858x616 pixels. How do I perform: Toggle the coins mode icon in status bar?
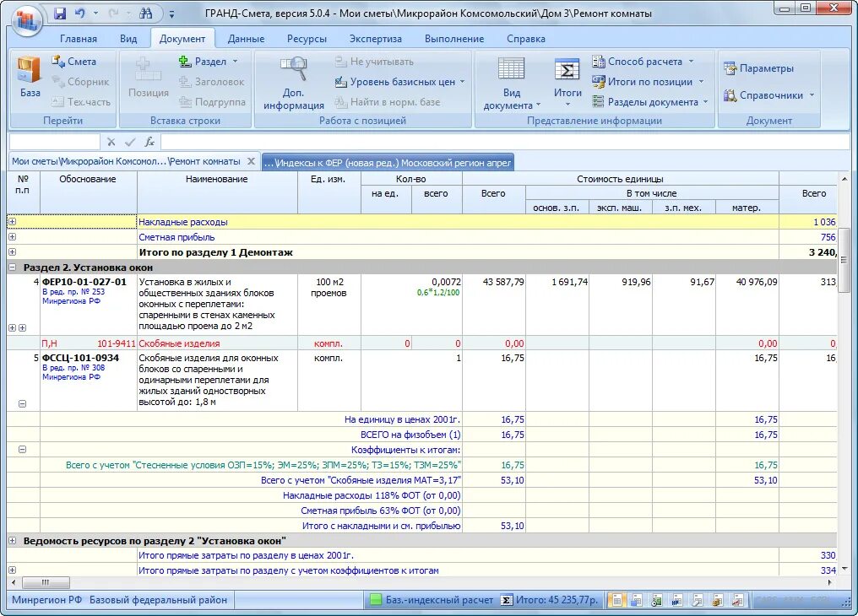[x=717, y=600]
